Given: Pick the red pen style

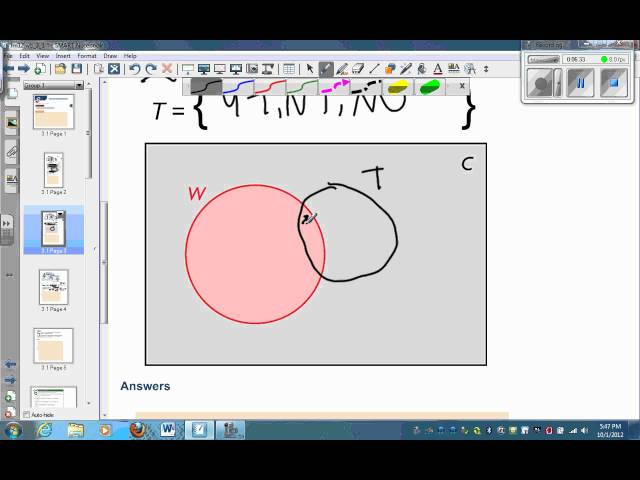Looking at the screenshot, I should click(270, 87).
